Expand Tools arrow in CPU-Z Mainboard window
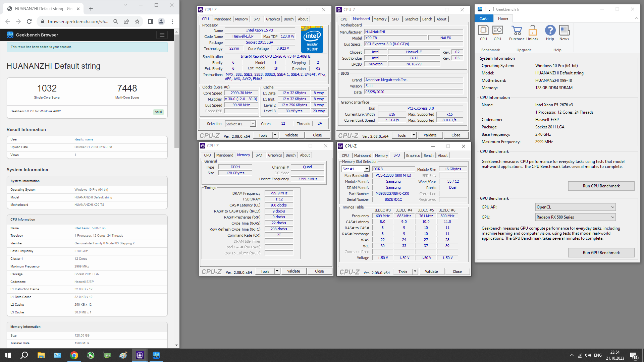 click(x=414, y=135)
